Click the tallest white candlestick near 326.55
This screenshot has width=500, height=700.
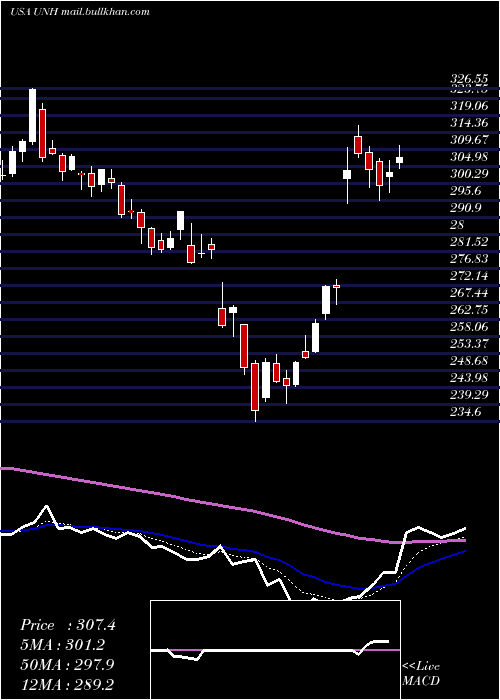(x=33, y=116)
